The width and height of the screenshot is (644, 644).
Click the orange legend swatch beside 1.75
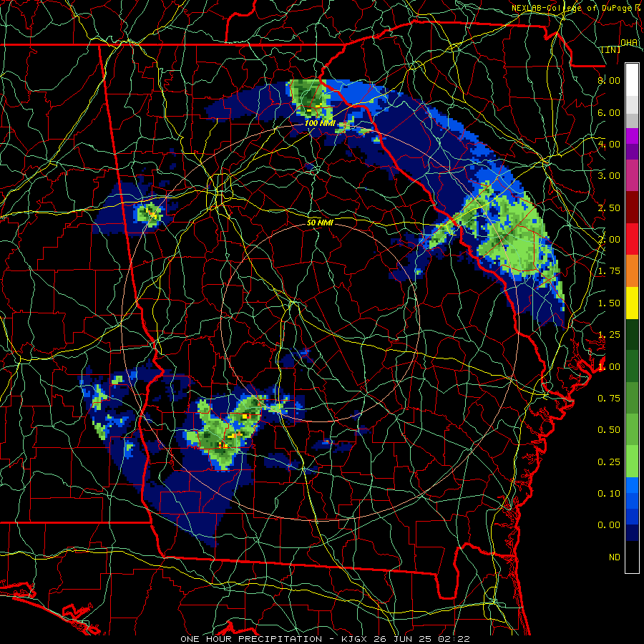(x=632, y=270)
